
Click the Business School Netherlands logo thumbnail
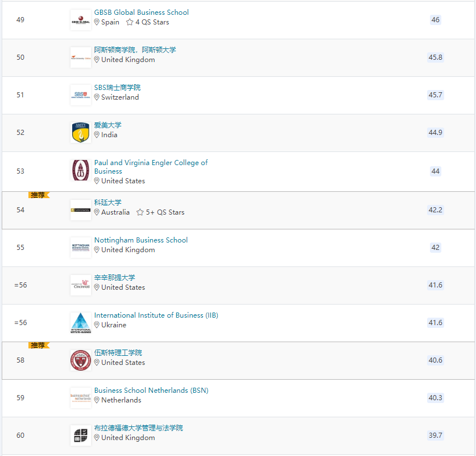click(x=80, y=398)
